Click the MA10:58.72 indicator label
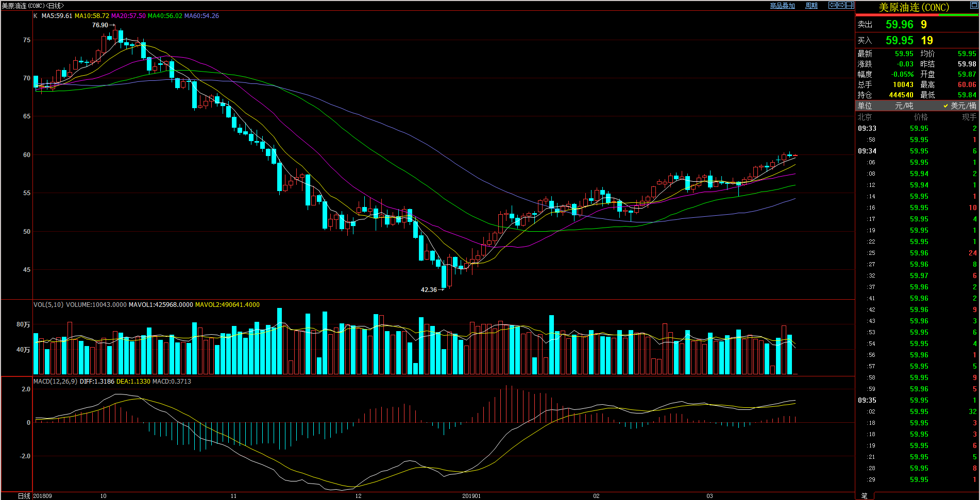980x500 pixels. point(92,16)
